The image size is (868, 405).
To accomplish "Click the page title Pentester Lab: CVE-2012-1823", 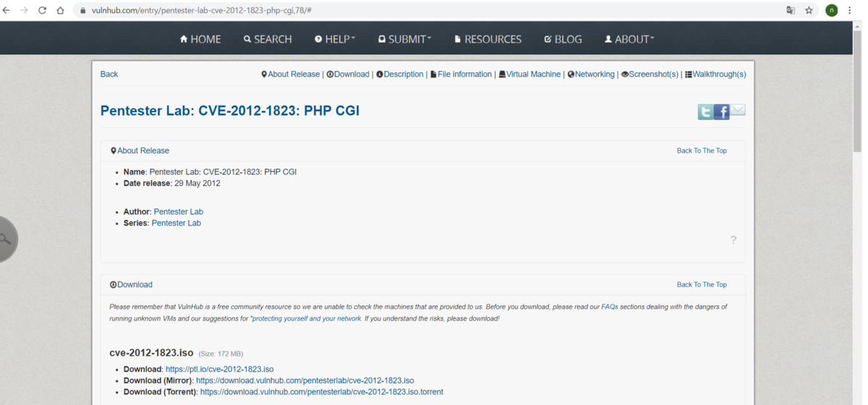I will click(230, 111).
